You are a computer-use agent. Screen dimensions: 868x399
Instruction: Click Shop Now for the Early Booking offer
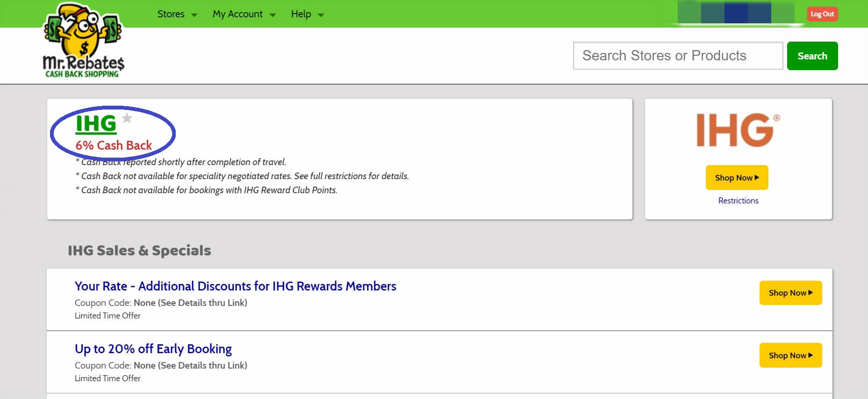790,355
